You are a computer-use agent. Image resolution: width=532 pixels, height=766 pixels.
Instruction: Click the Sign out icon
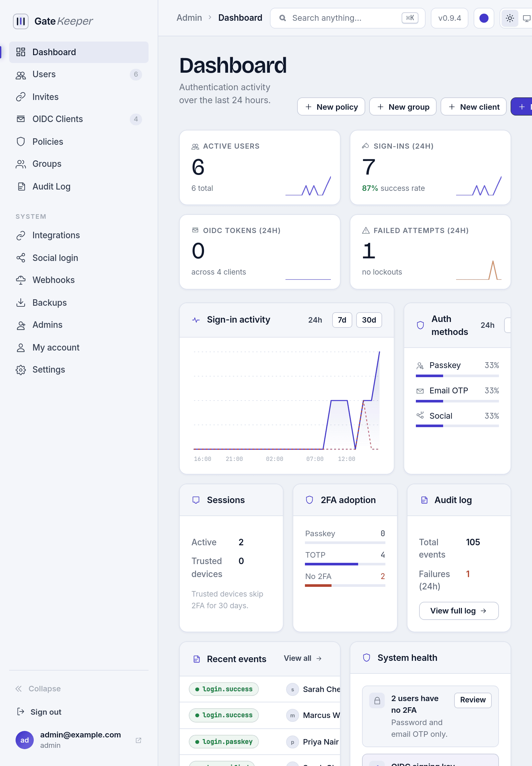[x=21, y=712]
